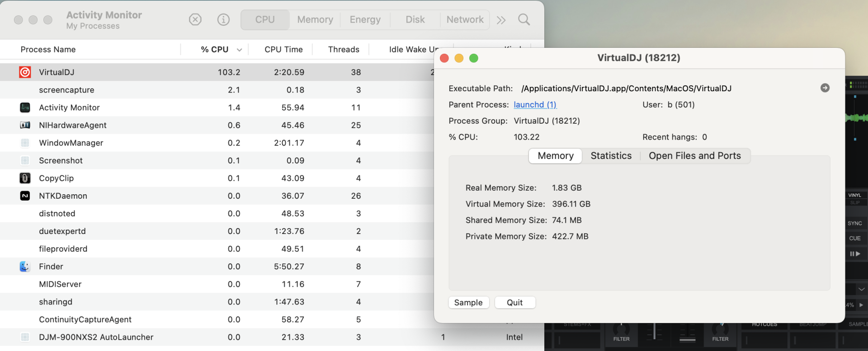Expand hidden toolbar items with double chevron

[501, 20]
